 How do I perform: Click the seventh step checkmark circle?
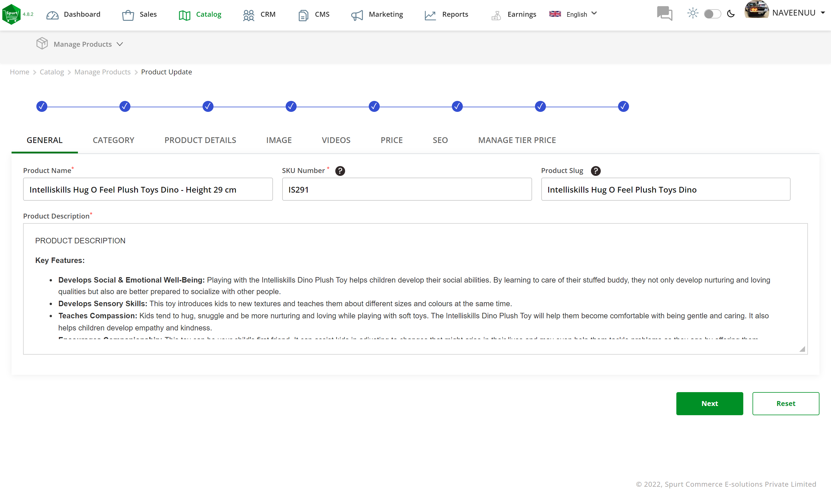tap(540, 106)
